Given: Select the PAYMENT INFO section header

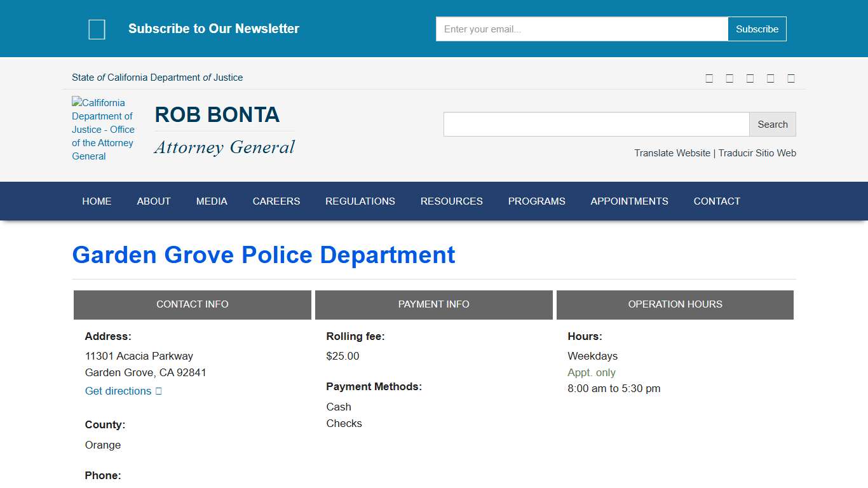Looking at the screenshot, I should pos(433,304).
